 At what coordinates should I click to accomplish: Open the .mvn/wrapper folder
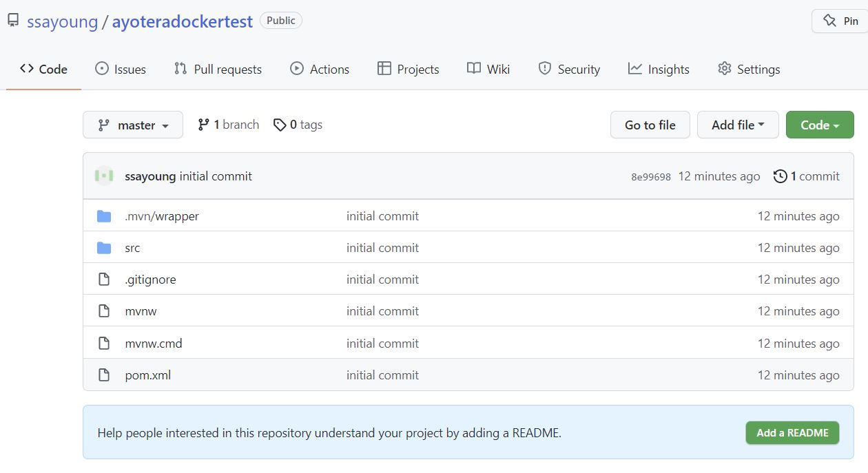click(x=162, y=216)
